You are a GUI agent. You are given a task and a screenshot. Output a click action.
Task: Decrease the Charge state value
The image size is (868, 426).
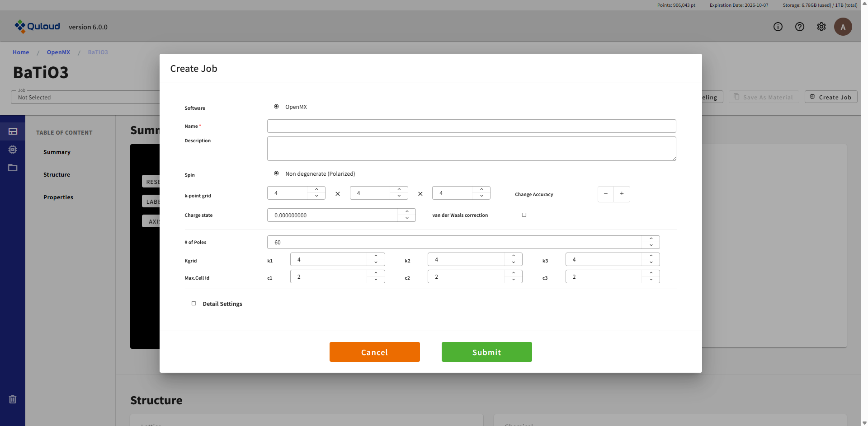click(x=407, y=218)
